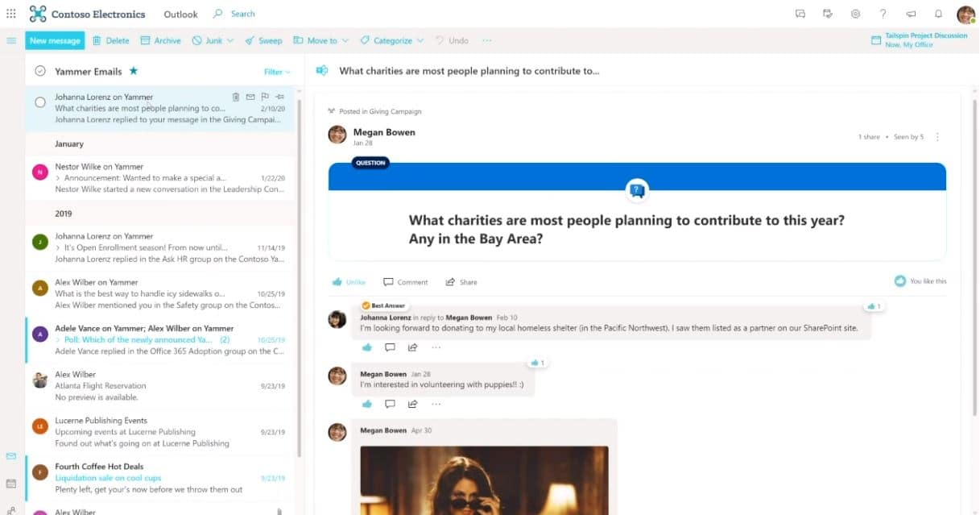Click the Outlook app name

(180, 15)
